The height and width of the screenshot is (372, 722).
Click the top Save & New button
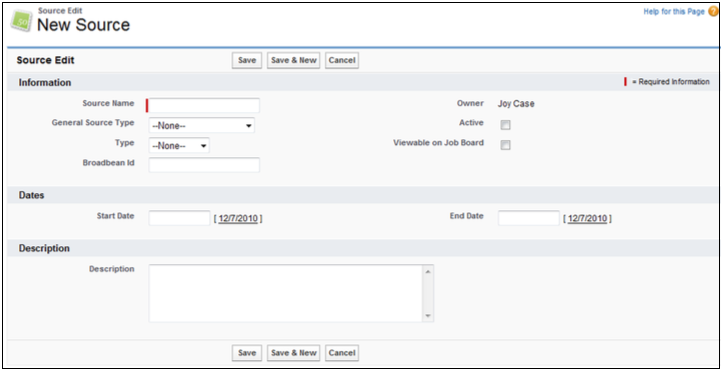[294, 60]
